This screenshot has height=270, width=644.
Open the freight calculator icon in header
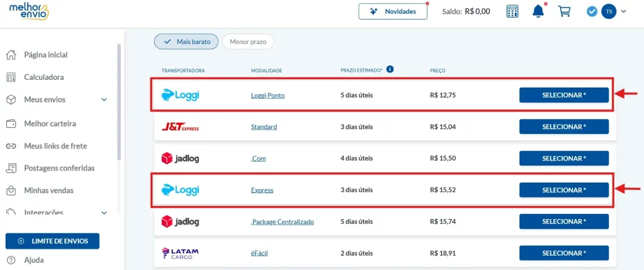[x=512, y=11]
